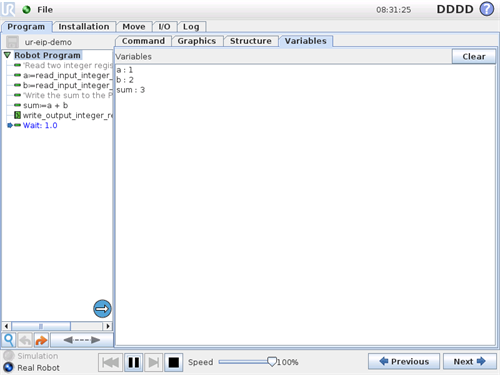Adjust the Speed slider handle
Viewport: 500px width, 375px height.
(272, 362)
